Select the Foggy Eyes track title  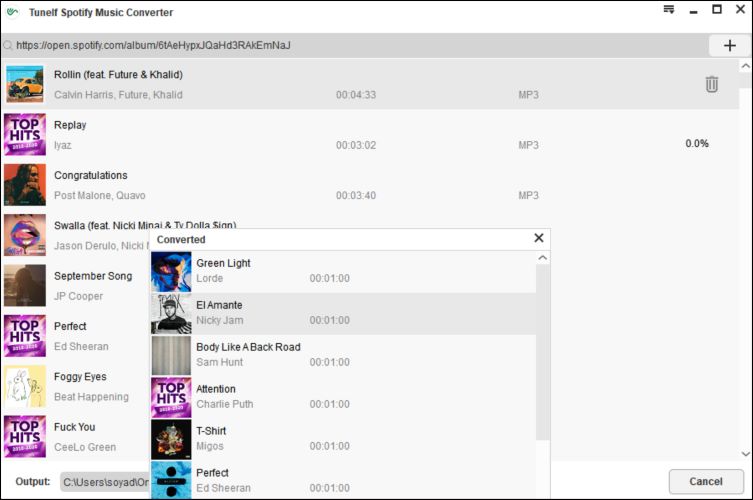click(80, 377)
